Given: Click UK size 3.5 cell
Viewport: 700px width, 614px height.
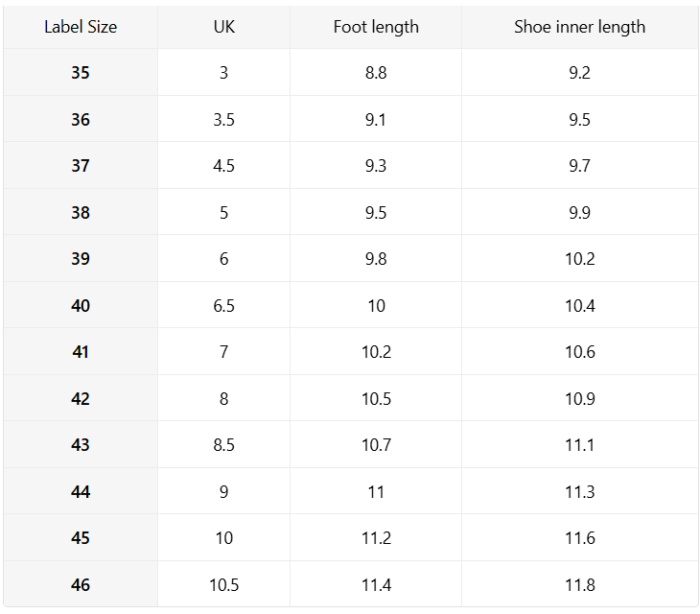Looking at the screenshot, I should click(223, 120).
